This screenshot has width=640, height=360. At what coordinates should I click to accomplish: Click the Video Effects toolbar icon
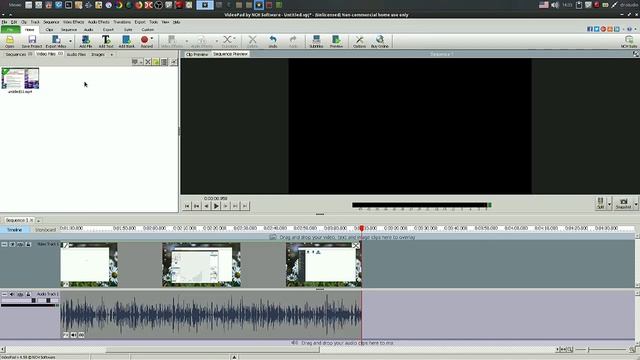pyautogui.click(x=172, y=41)
